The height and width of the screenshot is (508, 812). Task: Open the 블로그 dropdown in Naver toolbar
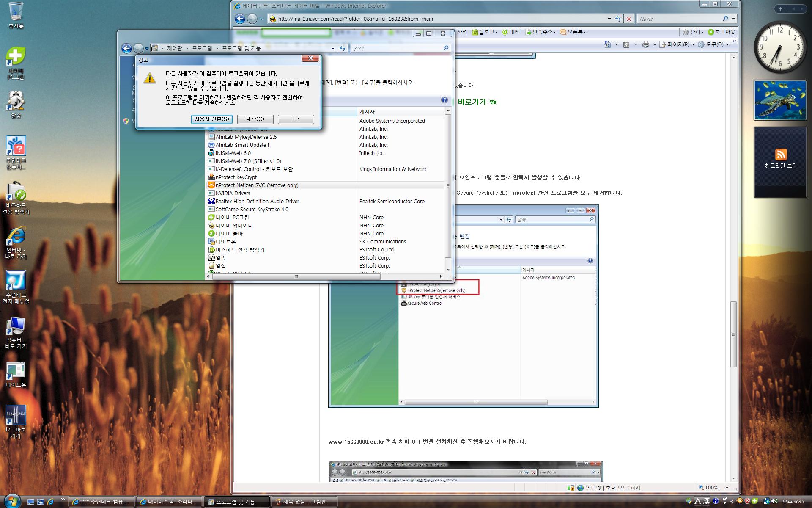click(485, 32)
